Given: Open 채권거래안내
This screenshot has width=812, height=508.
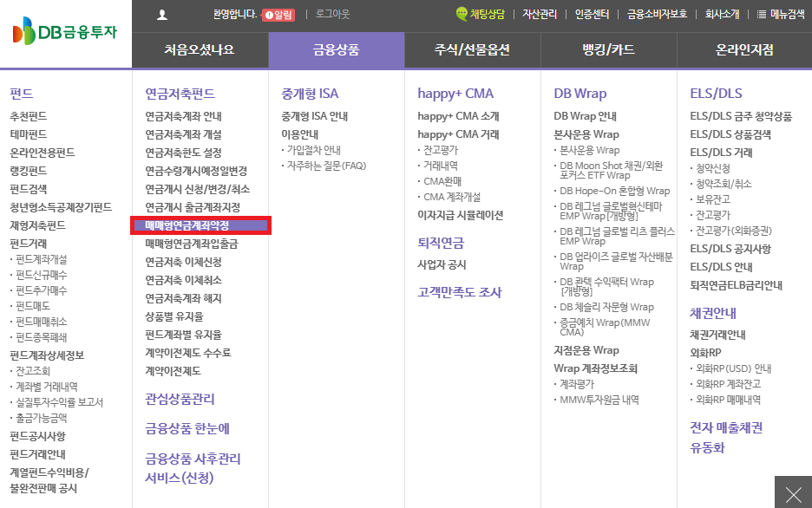Looking at the screenshot, I should pos(717,335).
